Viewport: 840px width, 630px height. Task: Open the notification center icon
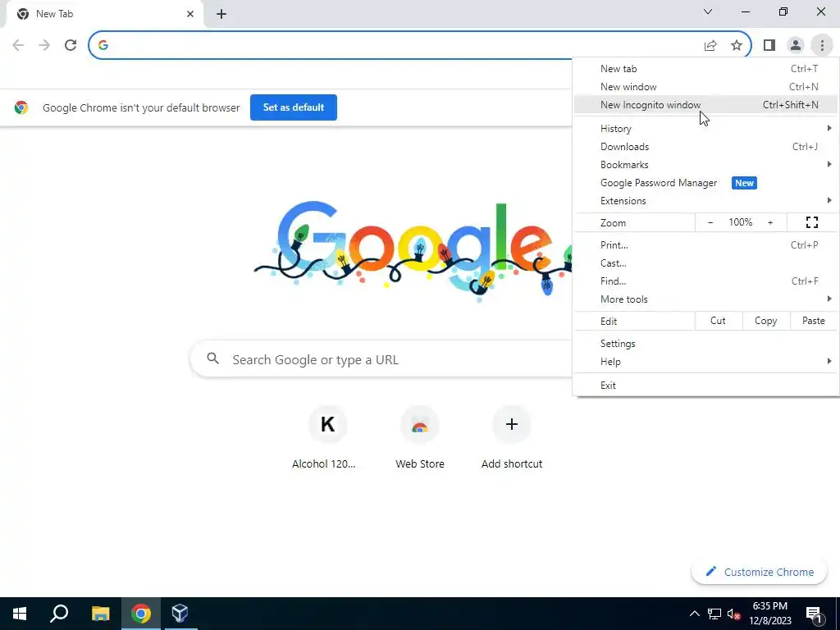click(814, 614)
